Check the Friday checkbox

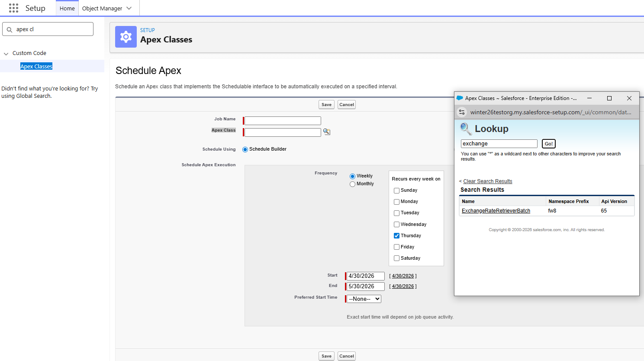coord(396,247)
